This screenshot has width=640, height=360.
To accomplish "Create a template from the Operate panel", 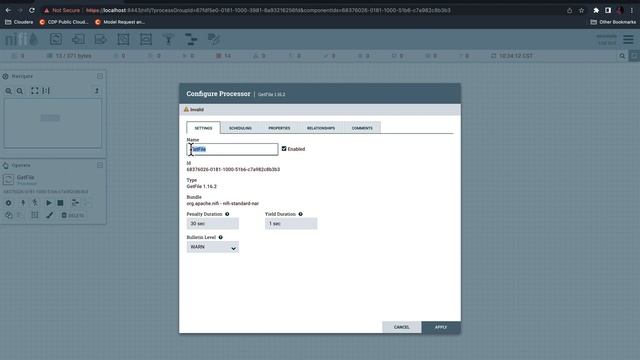I will pyautogui.click(x=75, y=202).
